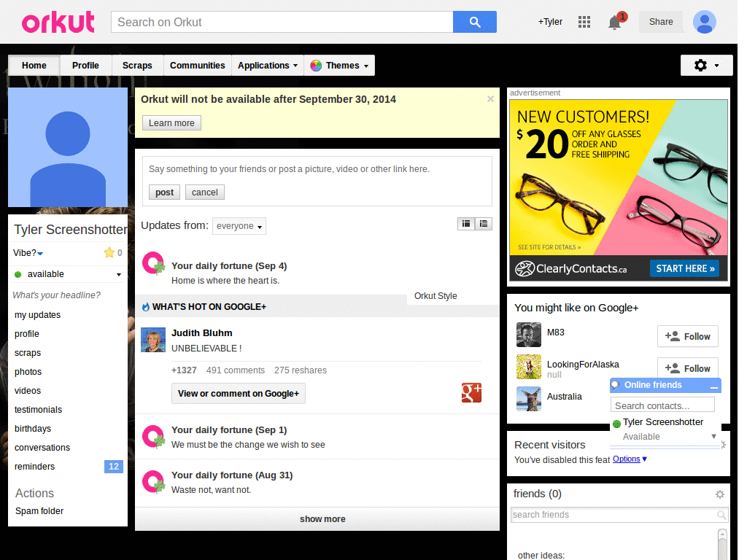Screen dimensions: 747x560
Task: Open Judith Bluhm's profile photo
Action: point(153,340)
